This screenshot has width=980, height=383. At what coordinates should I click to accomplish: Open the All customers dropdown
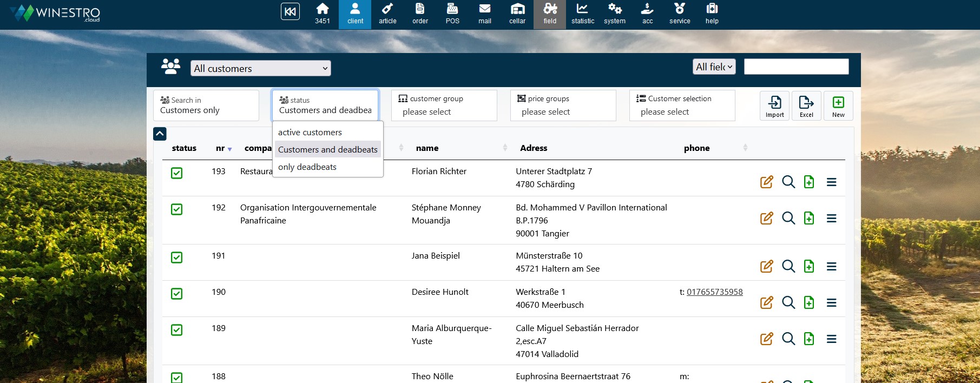point(260,68)
